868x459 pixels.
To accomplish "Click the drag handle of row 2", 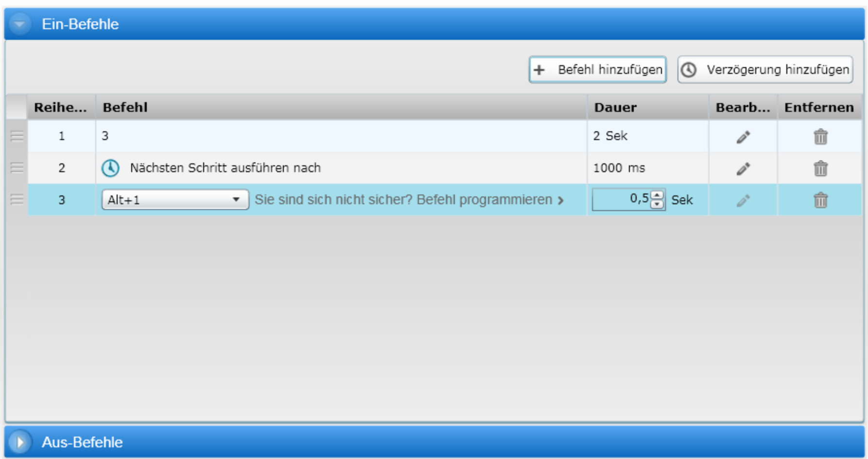I will coord(17,168).
